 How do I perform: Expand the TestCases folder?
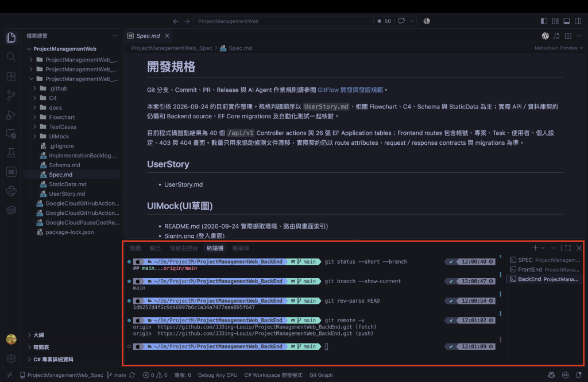(62, 127)
